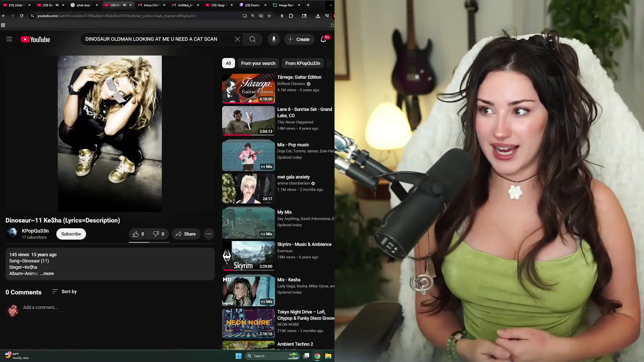This screenshot has height=362, width=644.
Task: Activate voice search microphone
Action: tap(274, 39)
